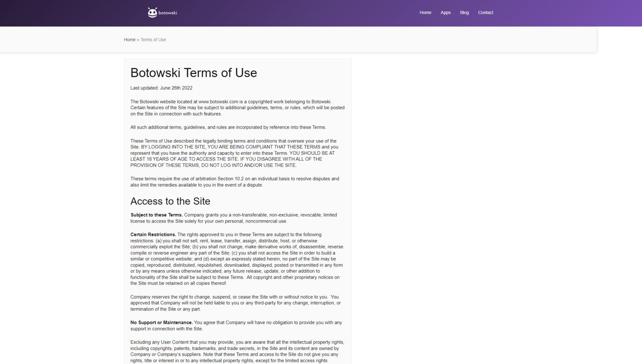Open Home in the top navigation
This screenshot has width=642, height=364.
(425, 13)
